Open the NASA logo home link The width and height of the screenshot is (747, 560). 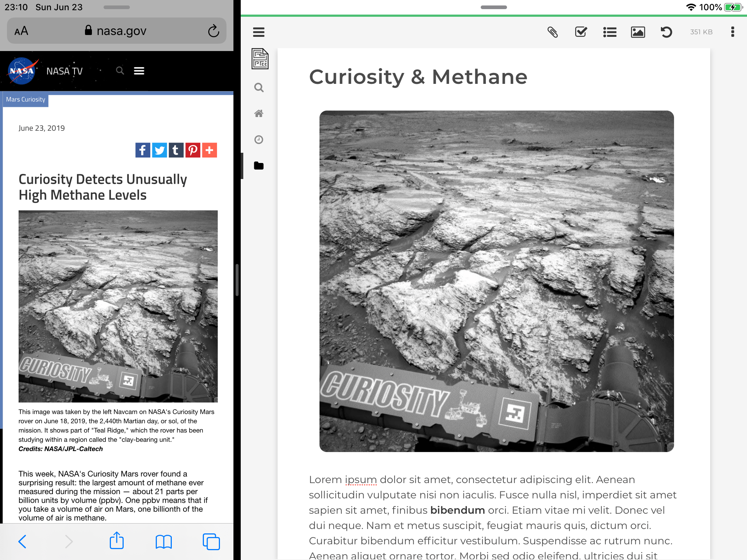coord(22,71)
